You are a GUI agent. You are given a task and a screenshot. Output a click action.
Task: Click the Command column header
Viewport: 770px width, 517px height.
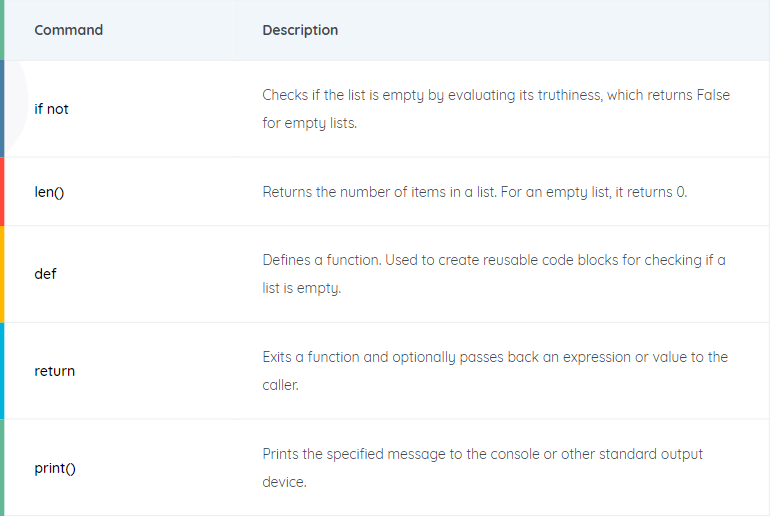[x=69, y=30]
